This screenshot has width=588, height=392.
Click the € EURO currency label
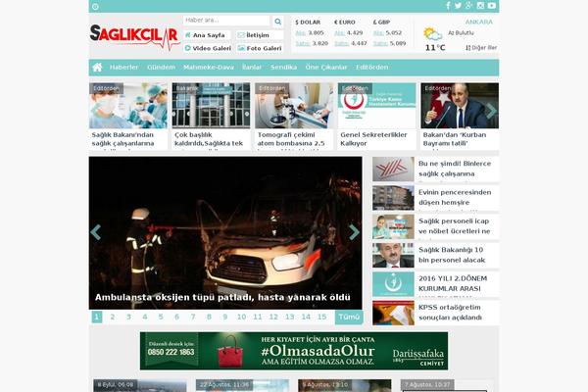pyautogui.click(x=344, y=23)
